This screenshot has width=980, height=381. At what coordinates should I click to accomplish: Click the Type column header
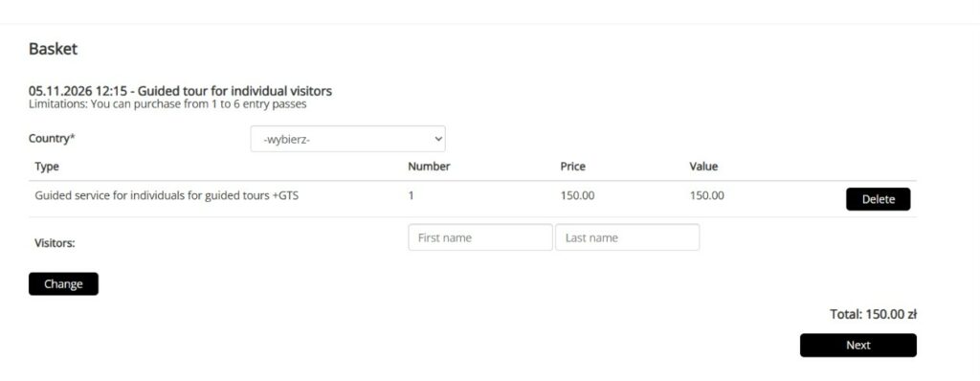click(47, 167)
